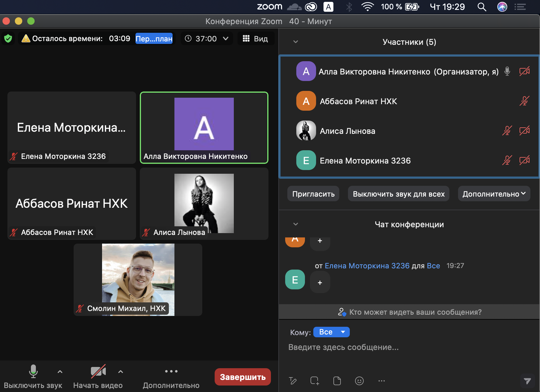Select the Алиса Льнова video tile
Viewport: 540px width, 392px height.
coord(204,204)
